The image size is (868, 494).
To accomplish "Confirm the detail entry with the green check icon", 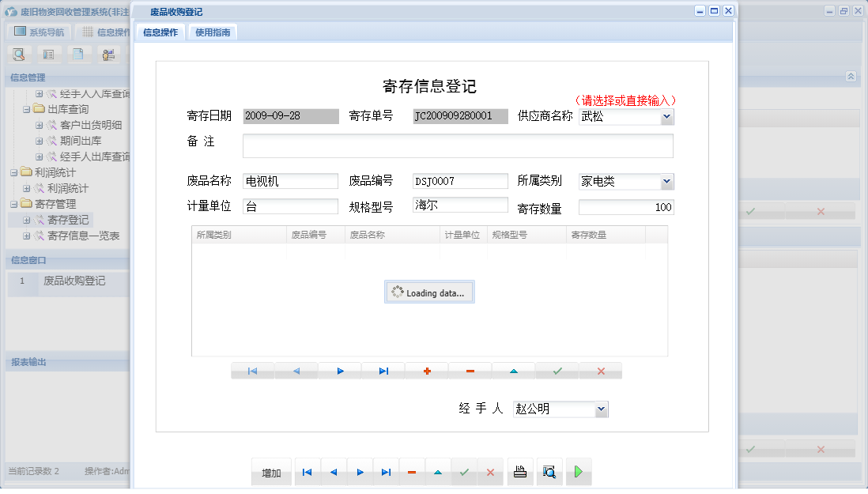I will (x=557, y=370).
